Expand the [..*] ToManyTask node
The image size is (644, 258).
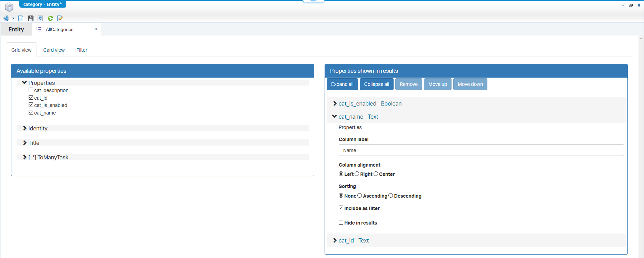25,157
